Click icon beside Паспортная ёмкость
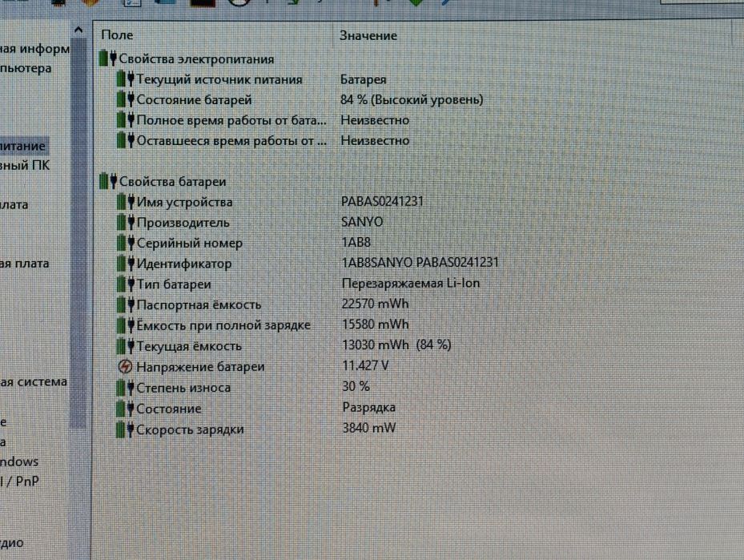 click(x=126, y=304)
